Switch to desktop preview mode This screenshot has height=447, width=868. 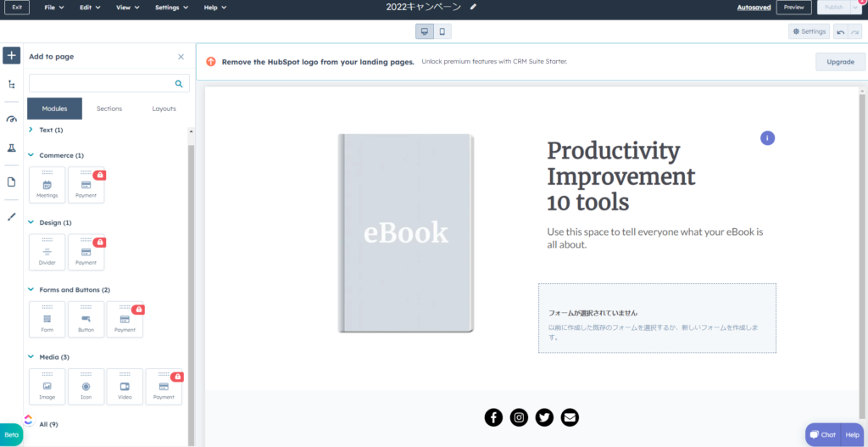[425, 31]
